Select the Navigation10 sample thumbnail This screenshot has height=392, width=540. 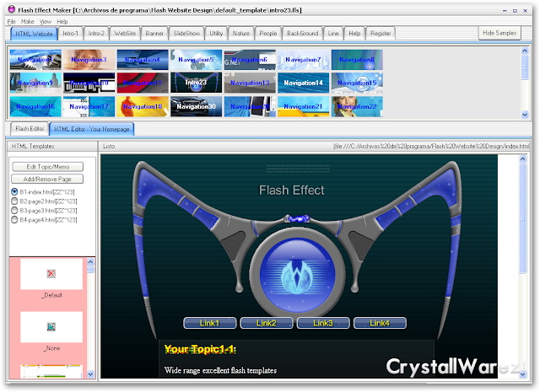point(89,83)
